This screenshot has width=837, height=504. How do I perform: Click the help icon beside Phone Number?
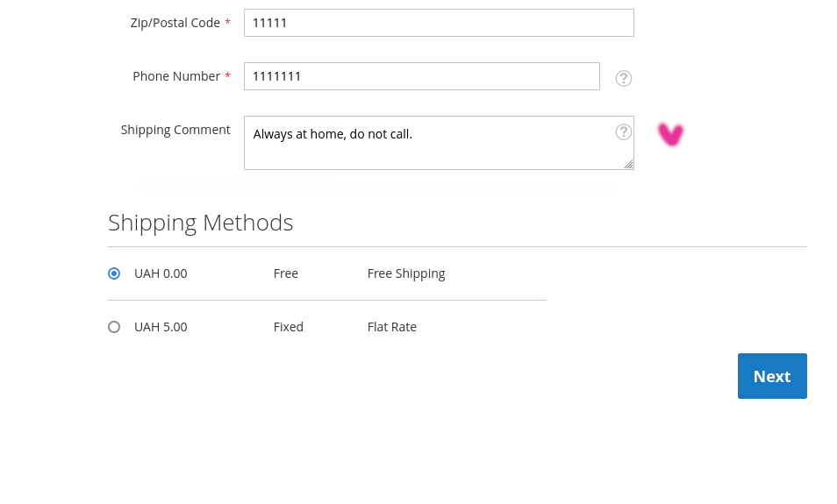[x=624, y=78]
